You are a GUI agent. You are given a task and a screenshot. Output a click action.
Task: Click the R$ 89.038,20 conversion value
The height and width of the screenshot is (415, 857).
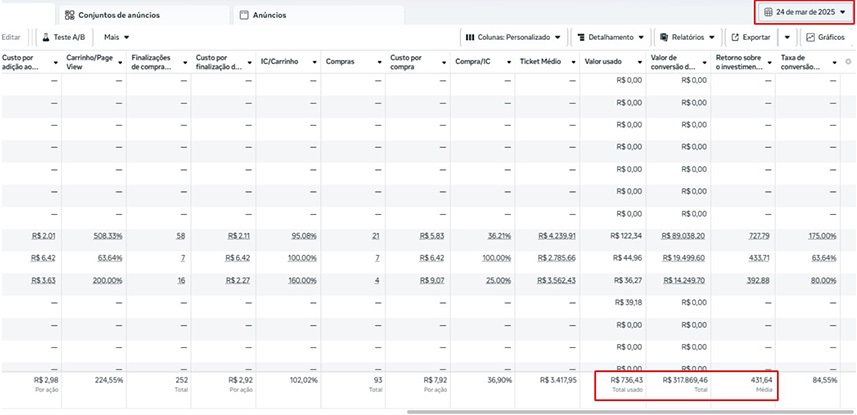(x=684, y=236)
